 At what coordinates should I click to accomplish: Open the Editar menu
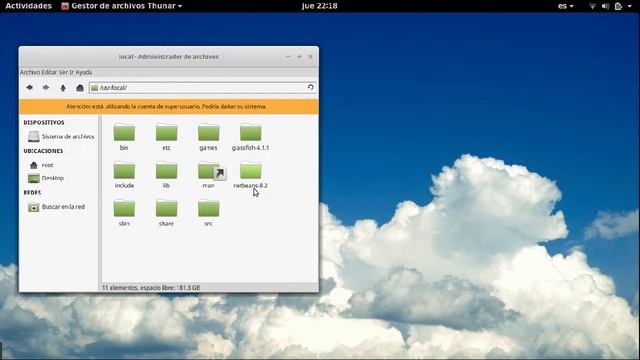(49, 72)
